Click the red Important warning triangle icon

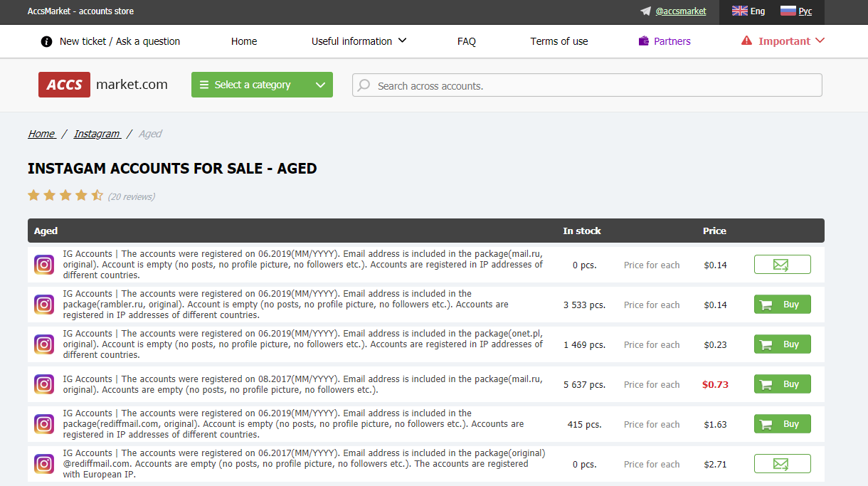point(746,41)
